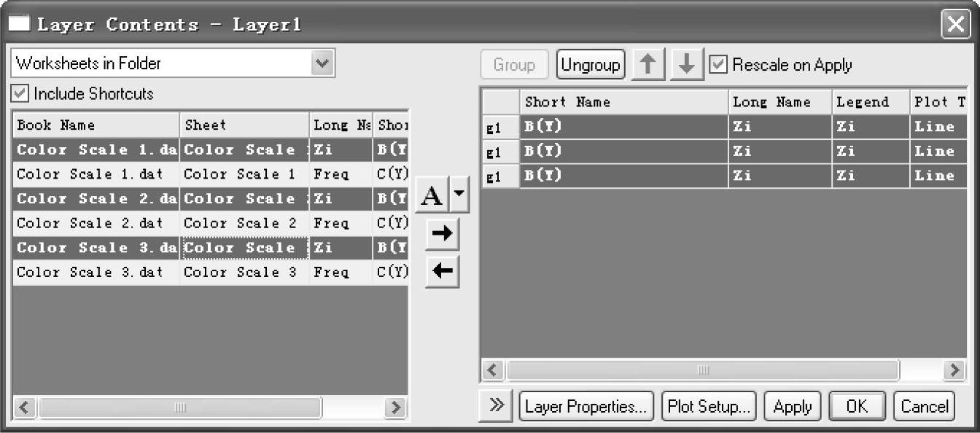This screenshot has height=433, width=980.
Task: Click the right panel horizontal scrollbar thumb
Action: point(703,370)
